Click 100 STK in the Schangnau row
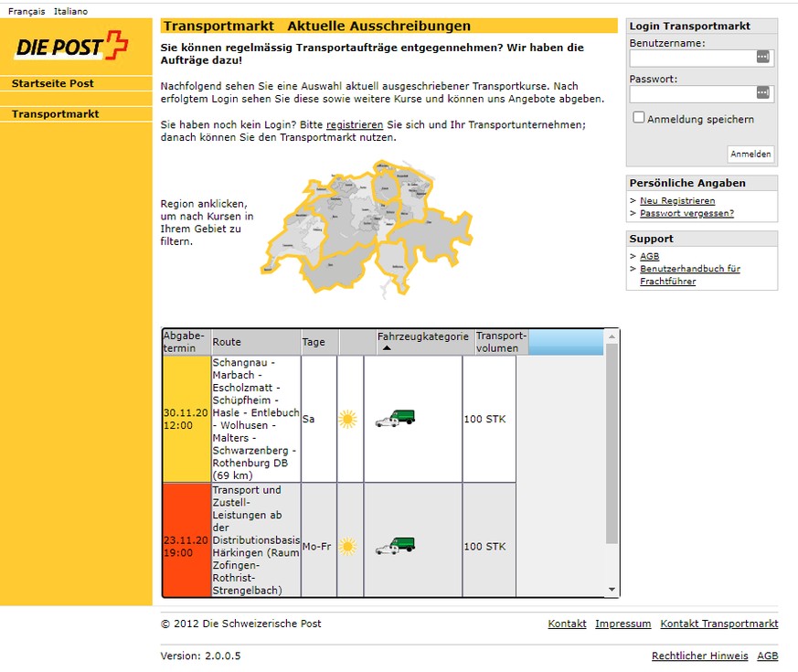 click(x=485, y=419)
